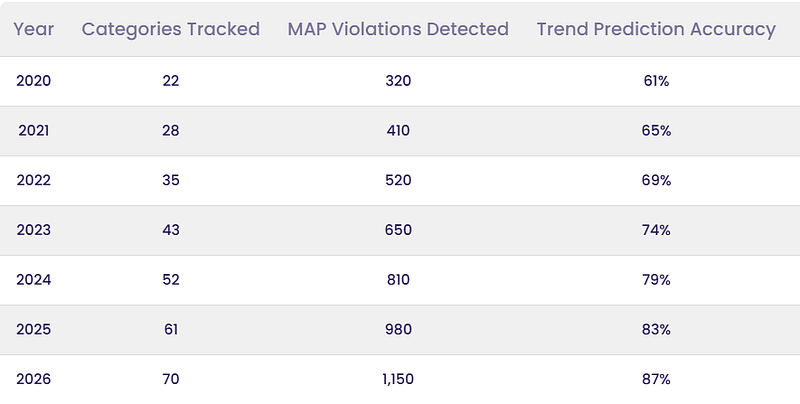Select the 1,150 violations value
This screenshot has height=404, width=800.
(398, 379)
